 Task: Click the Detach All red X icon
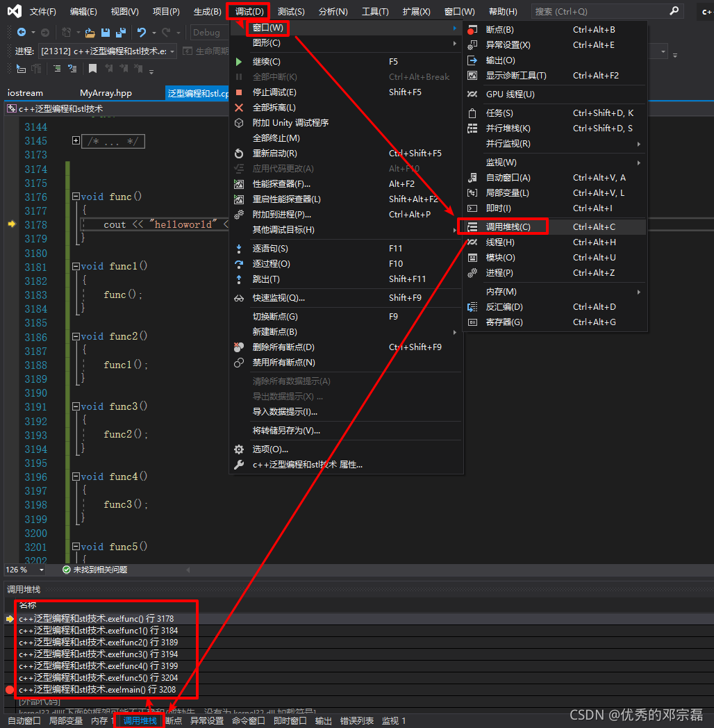239,108
